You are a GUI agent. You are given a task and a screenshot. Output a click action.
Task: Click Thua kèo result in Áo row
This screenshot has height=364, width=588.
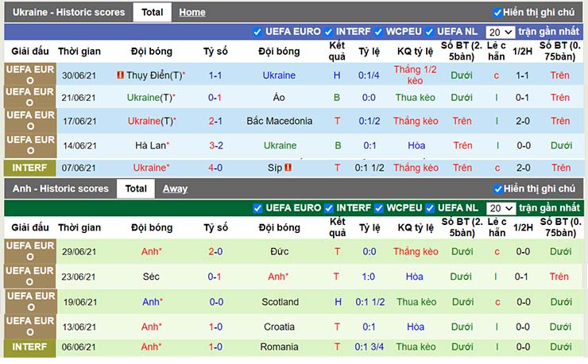pyautogui.click(x=415, y=98)
